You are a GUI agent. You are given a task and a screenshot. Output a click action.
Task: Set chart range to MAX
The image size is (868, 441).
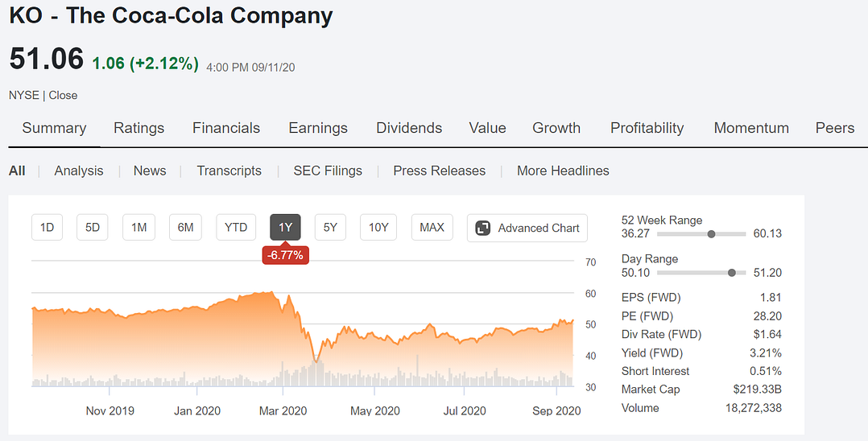pyautogui.click(x=432, y=228)
